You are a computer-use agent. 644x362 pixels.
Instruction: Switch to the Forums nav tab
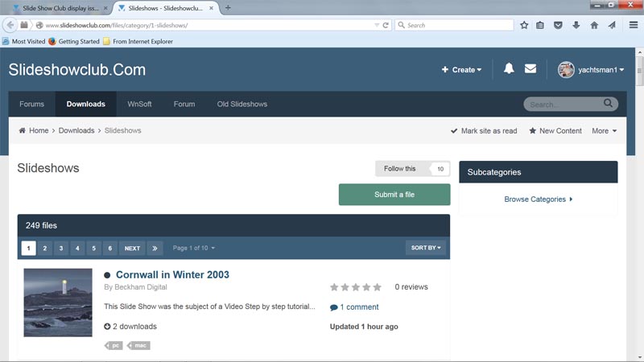click(31, 105)
